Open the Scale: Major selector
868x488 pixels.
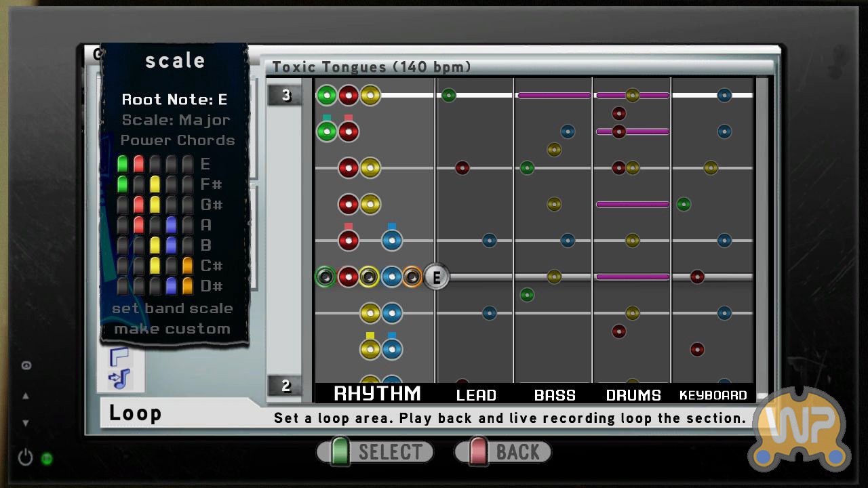tap(176, 120)
